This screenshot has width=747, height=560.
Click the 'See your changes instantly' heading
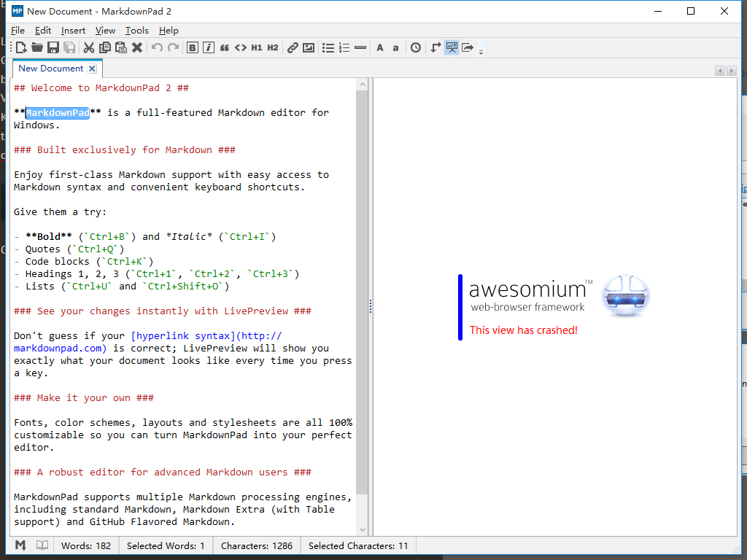point(163,311)
